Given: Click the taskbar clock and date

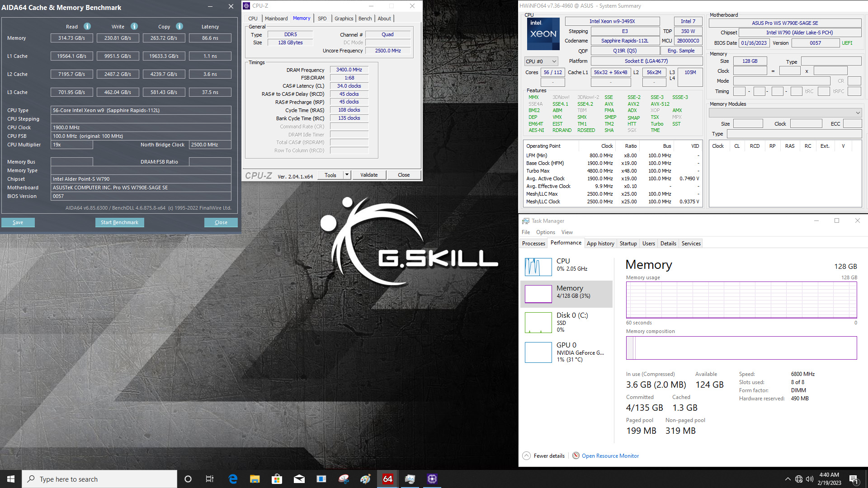Looking at the screenshot, I should coord(829,479).
